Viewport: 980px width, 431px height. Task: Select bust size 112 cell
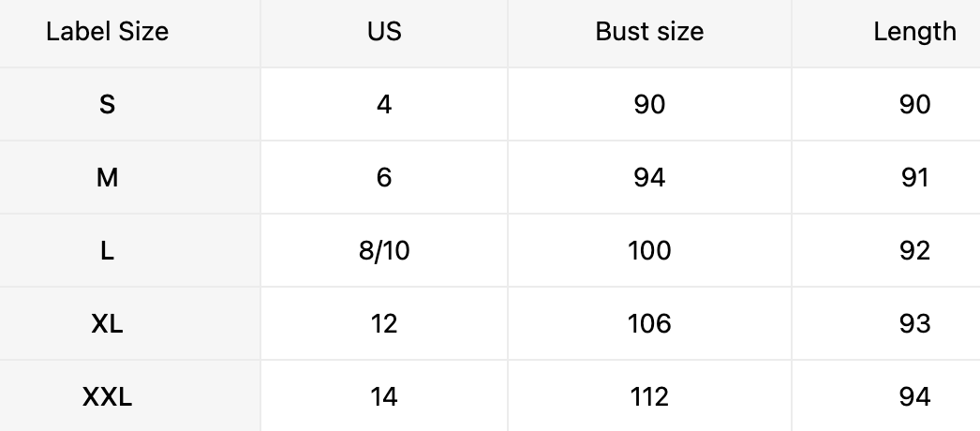point(649,396)
